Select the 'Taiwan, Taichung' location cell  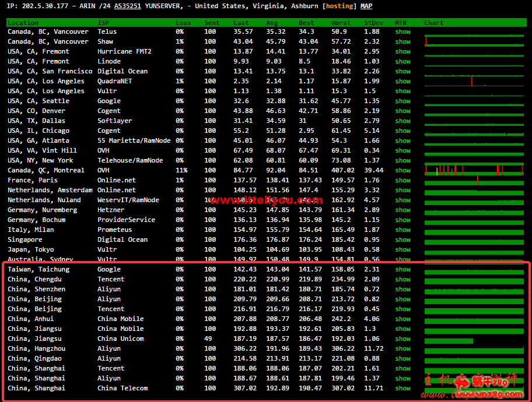click(x=38, y=269)
